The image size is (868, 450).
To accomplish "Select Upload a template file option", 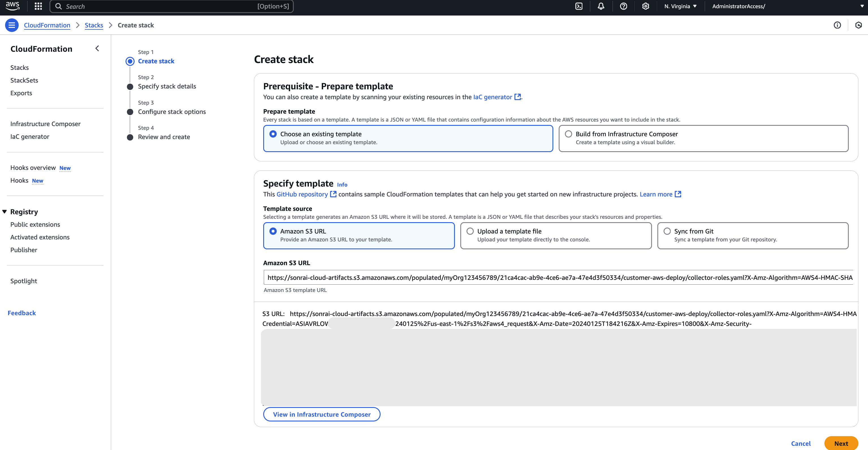I will coord(556,235).
